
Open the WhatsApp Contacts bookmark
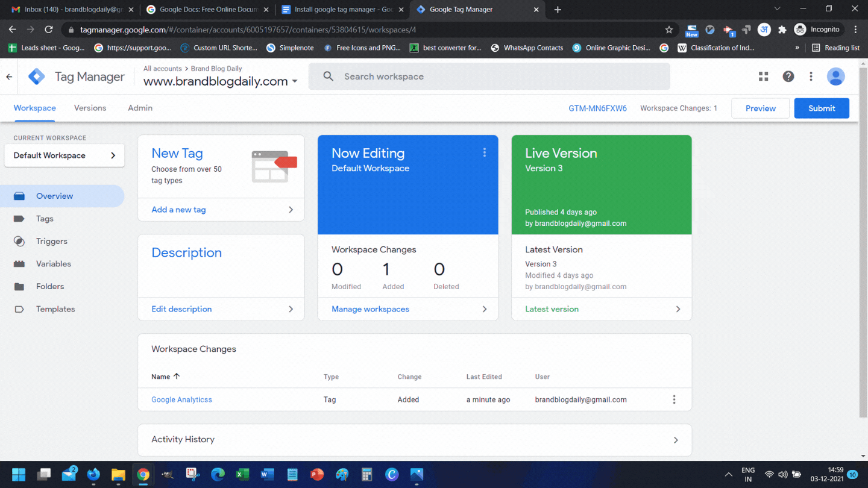click(527, 48)
